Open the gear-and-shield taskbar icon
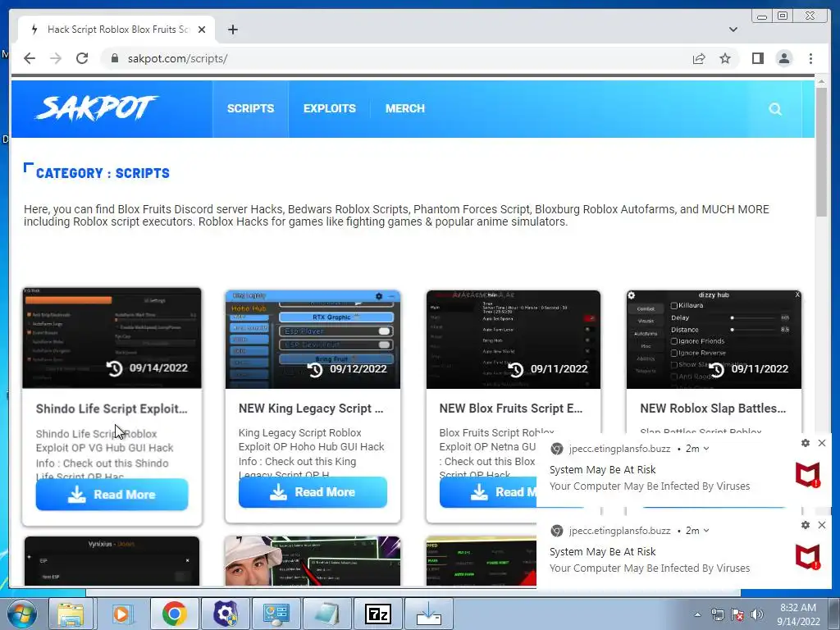 click(225, 614)
